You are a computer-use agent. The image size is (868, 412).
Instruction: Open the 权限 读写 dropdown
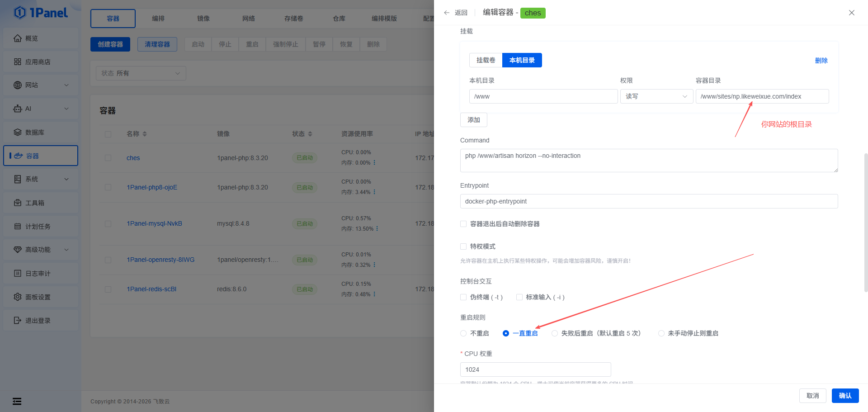coord(656,96)
